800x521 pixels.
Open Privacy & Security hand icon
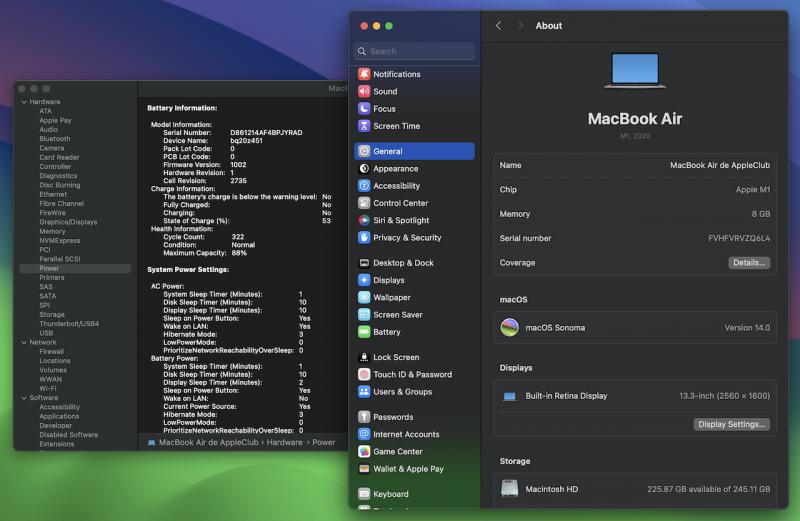pyautogui.click(x=364, y=238)
